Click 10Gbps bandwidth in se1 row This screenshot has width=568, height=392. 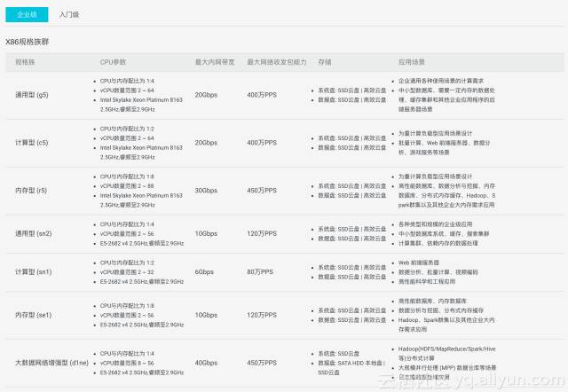(x=206, y=315)
